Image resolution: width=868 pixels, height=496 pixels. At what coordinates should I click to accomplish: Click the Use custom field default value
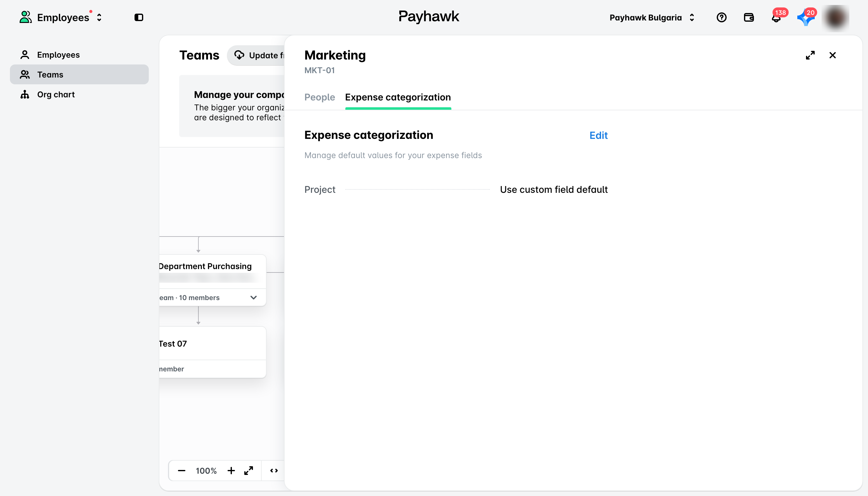point(554,189)
